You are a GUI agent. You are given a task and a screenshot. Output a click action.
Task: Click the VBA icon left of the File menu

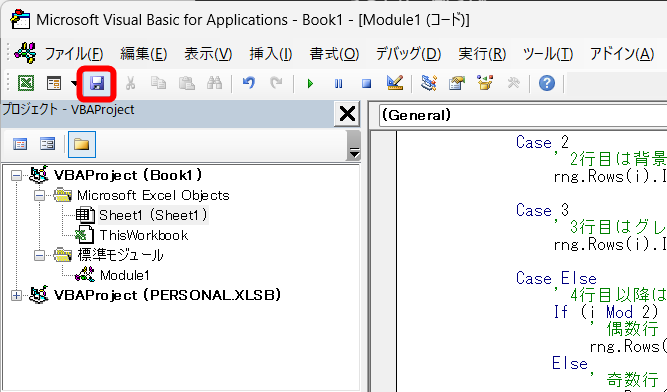[25, 53]
